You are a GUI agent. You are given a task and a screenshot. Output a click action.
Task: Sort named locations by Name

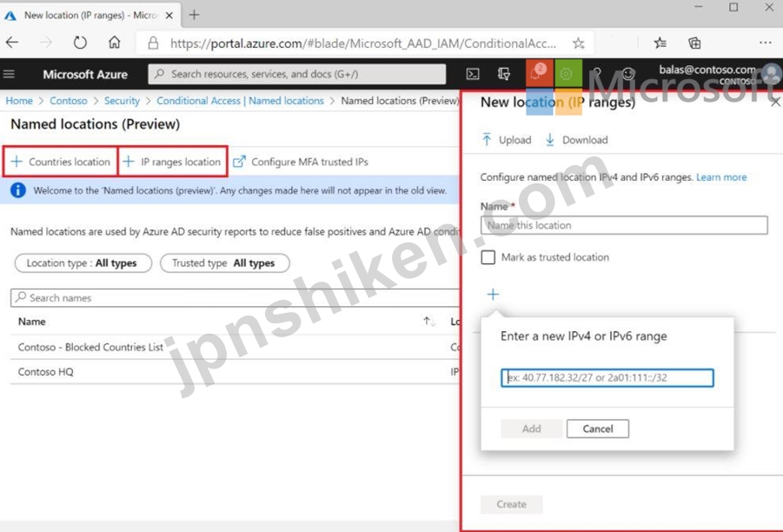tap(429, 322)
